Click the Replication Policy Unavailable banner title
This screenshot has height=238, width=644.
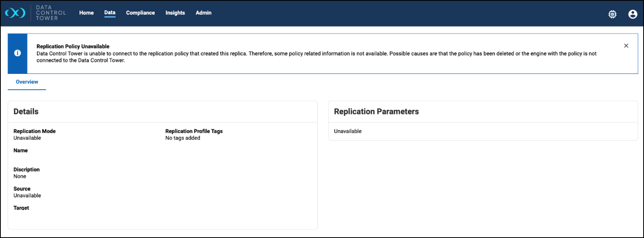[73, 46]
